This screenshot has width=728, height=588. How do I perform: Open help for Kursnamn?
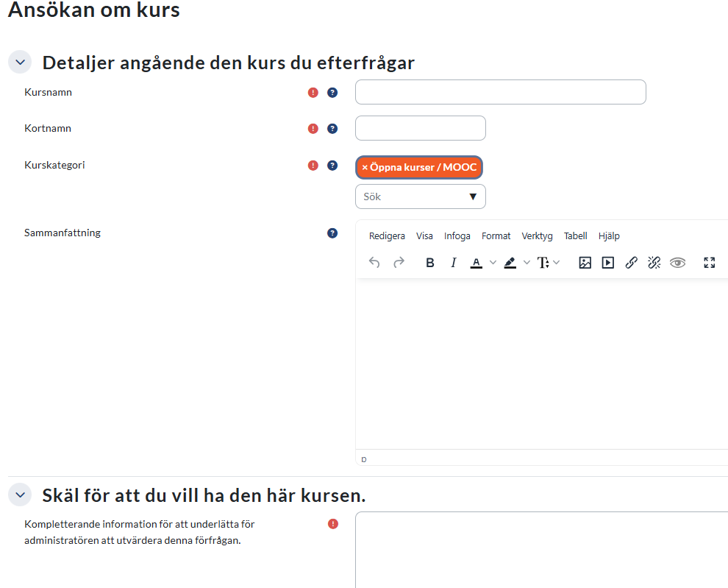coord(332,93)
